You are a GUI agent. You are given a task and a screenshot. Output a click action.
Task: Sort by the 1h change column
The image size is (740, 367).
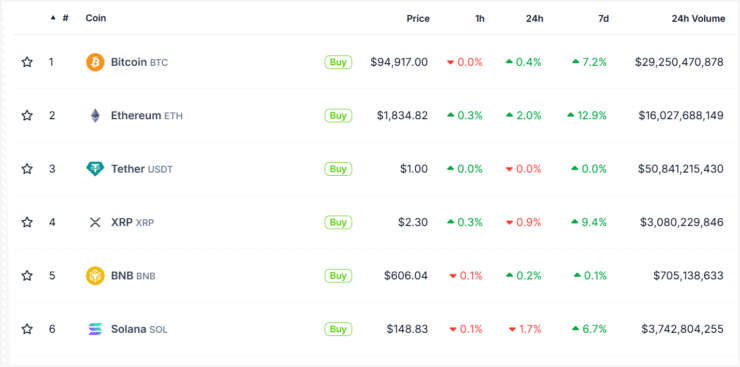480,18
